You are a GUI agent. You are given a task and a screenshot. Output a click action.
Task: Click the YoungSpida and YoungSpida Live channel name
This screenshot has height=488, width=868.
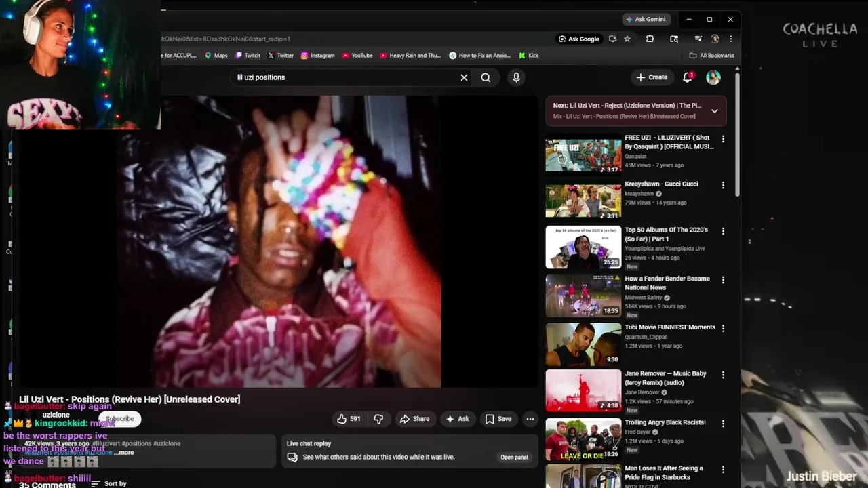(x=665, y=249)
